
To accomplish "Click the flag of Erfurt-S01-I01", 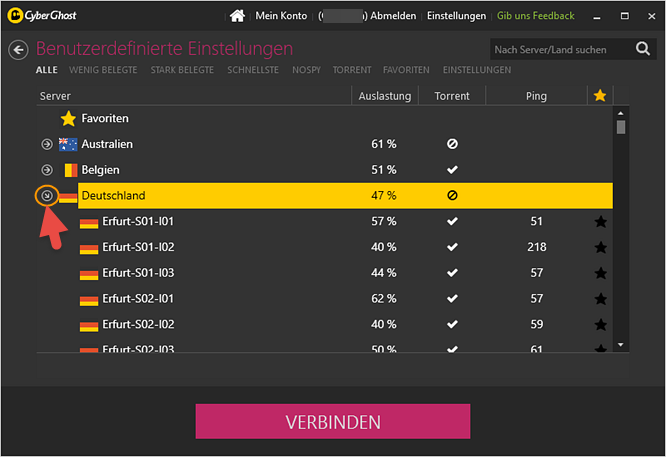I will (89, 223).
